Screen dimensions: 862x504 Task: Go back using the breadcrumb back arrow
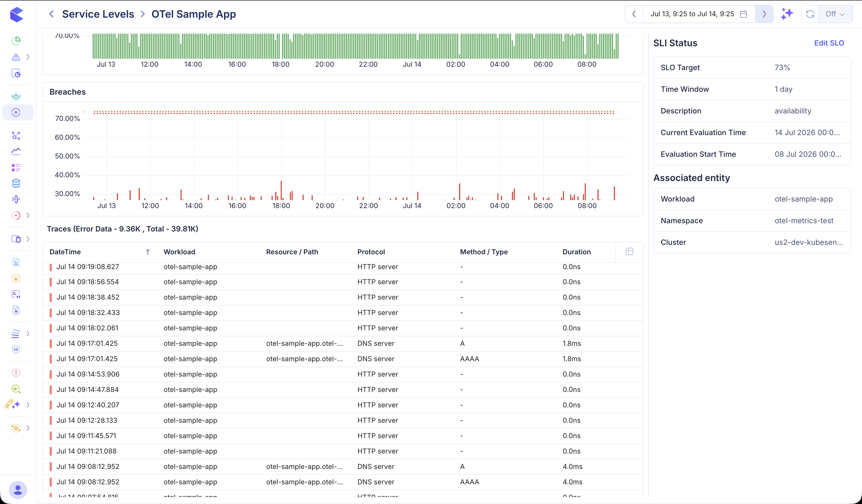(51, 14)
